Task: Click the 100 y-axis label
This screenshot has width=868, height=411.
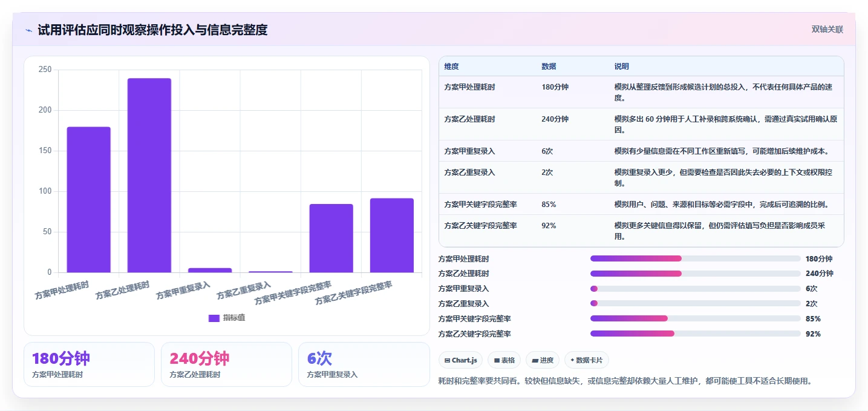Action: tap(45, 191)
